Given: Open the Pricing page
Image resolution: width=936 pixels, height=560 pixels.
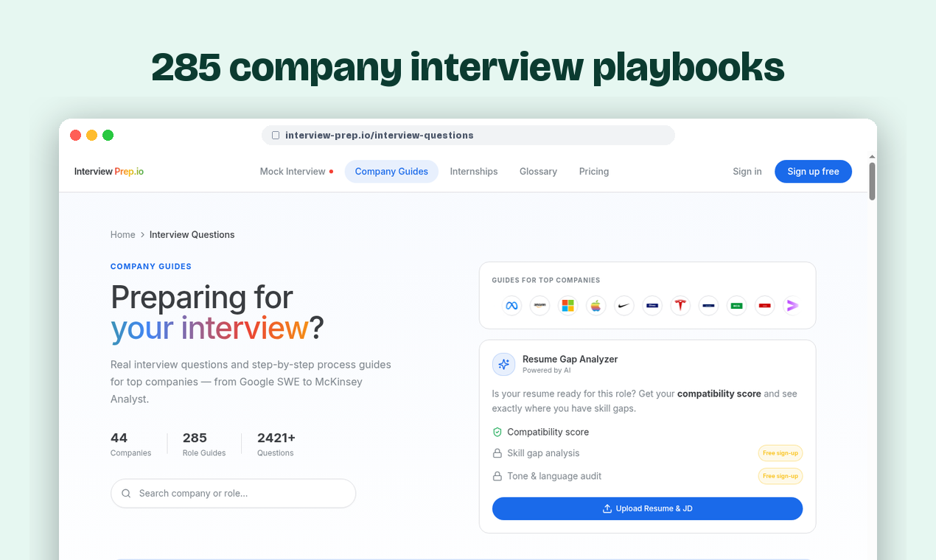Looking at the screenshot, I should coord(594,171).
